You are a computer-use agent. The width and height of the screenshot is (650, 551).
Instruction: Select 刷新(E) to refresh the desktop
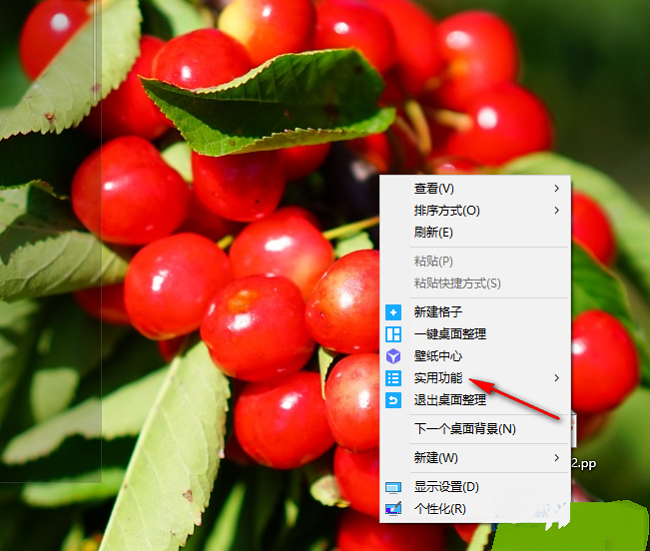(475, 233)
